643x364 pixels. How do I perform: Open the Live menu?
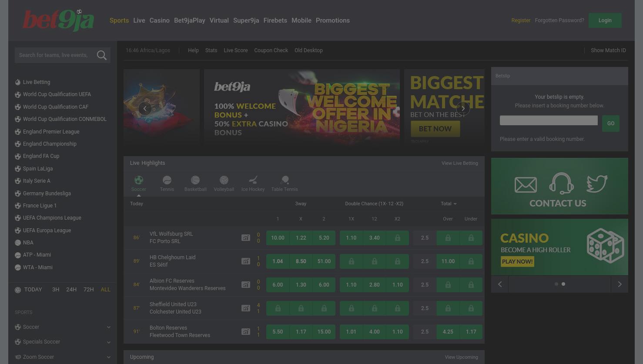(x=139, y=20)
